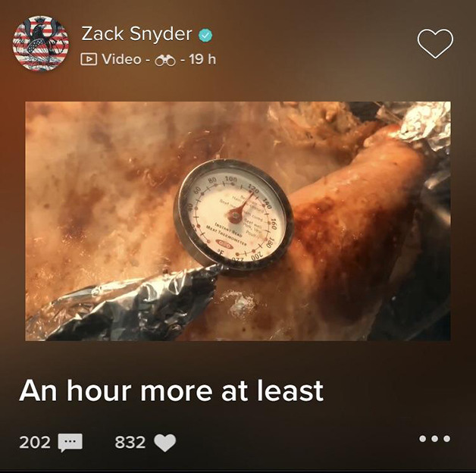Image resolution: width=476 pixels, height=473 pixels.
Task: Tap the turkey leg in video frame
Action: click(359, 224)
